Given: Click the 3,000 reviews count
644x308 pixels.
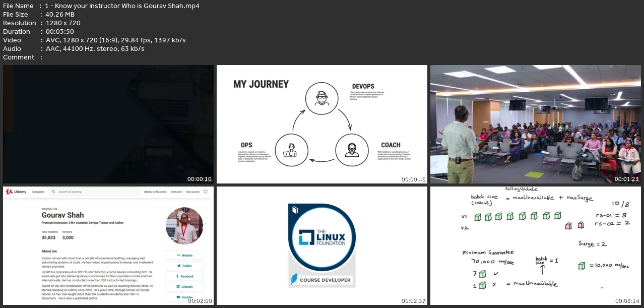Looking at the screenshot, I should [x=68, y=237].
